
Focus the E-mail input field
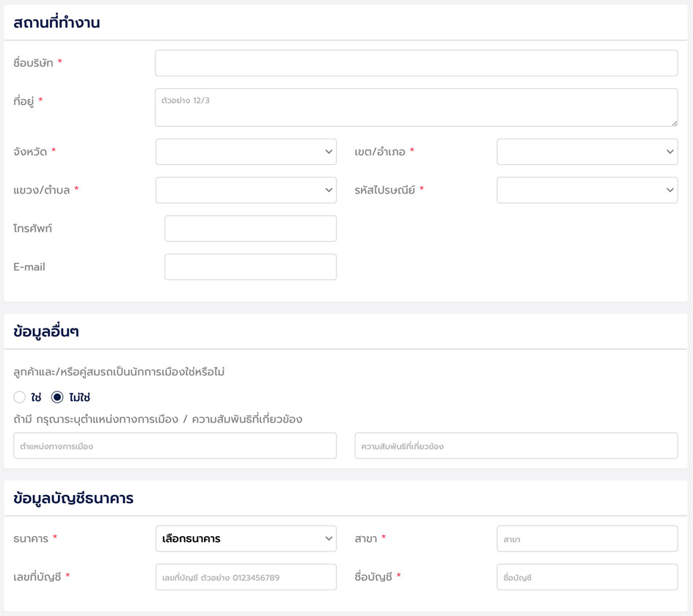[x=250, y=267]
